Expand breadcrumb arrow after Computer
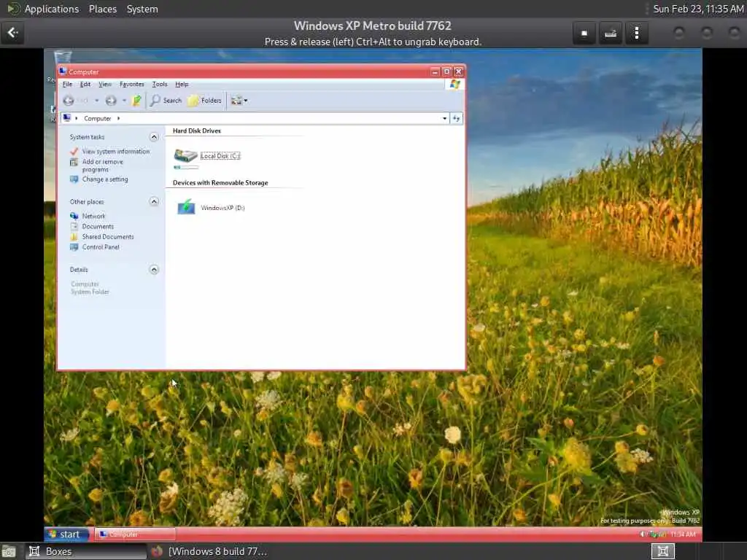Screen dimensions: 747x560 click(119, 119)
